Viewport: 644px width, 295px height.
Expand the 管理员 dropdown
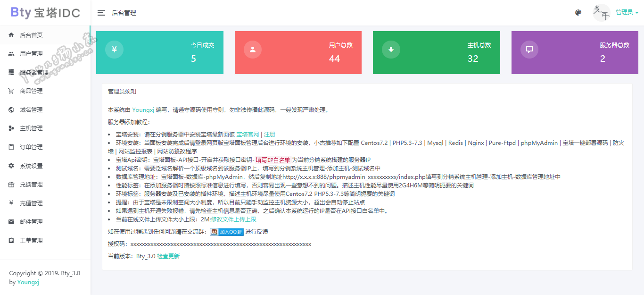click(x=627, y=13)
